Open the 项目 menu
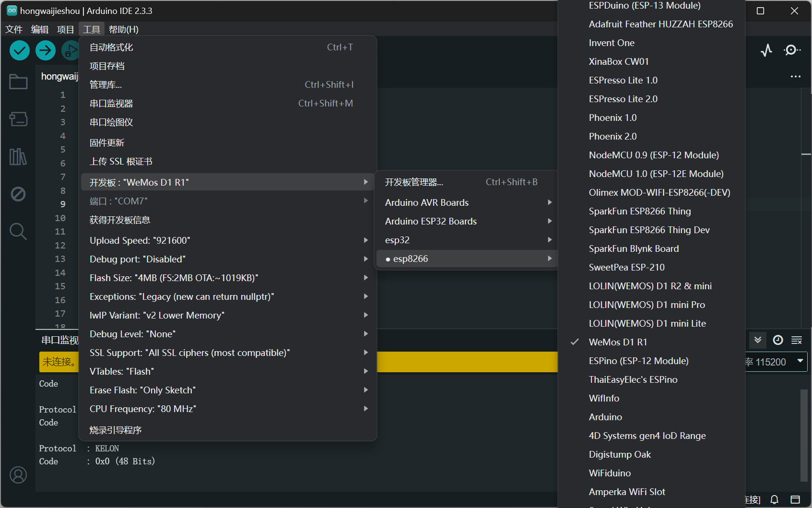Screen dimensions: 812x508 point(66,29)
